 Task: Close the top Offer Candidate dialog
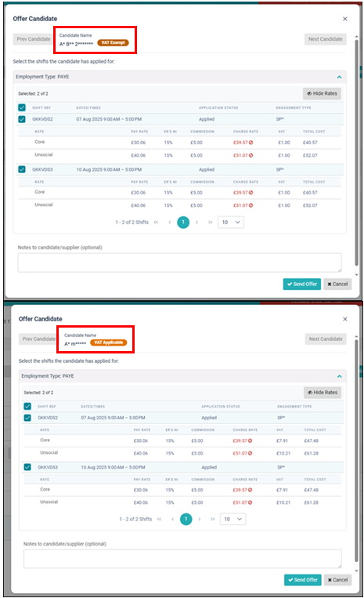tap(345, 19)
